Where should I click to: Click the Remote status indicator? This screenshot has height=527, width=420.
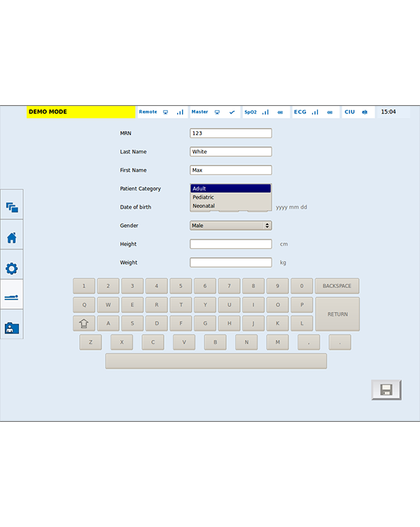click(162, 112)
